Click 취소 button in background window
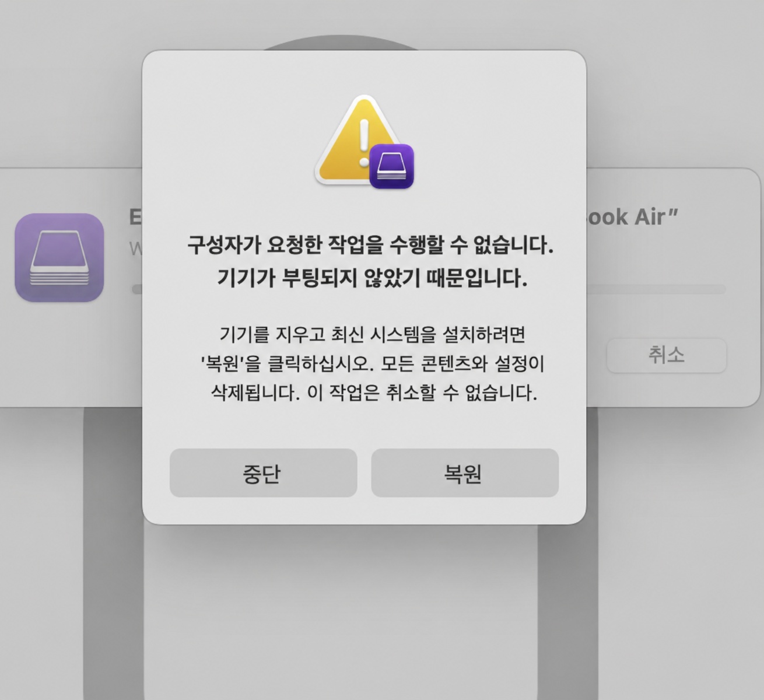Screen dimensions: 764x700 pyautogui.click(x=667, y=355)
